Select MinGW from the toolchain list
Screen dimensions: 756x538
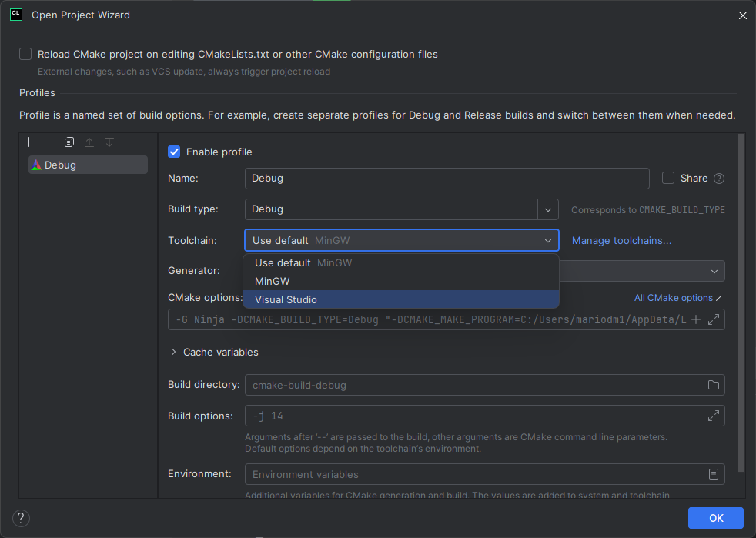click(401, 281)
